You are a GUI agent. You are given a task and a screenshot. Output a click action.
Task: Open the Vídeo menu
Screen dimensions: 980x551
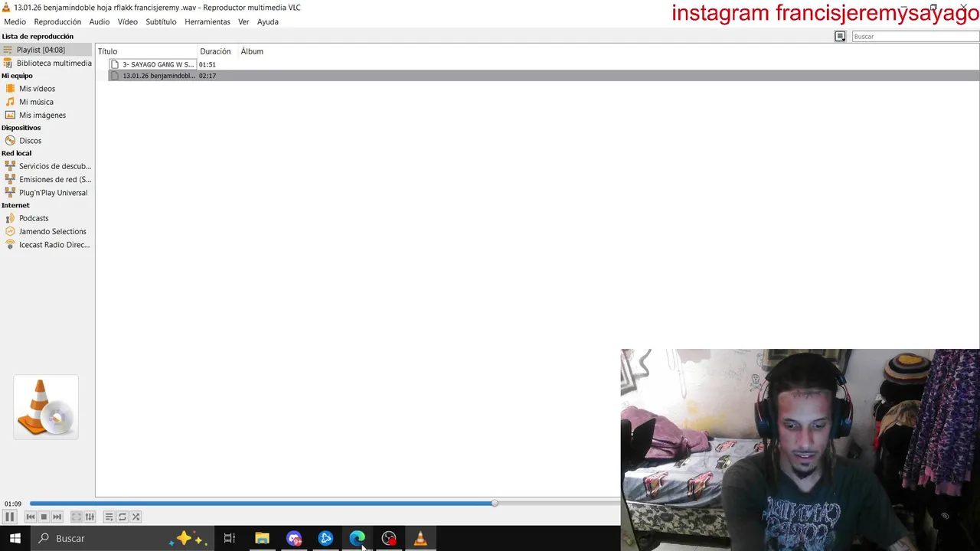128,21
